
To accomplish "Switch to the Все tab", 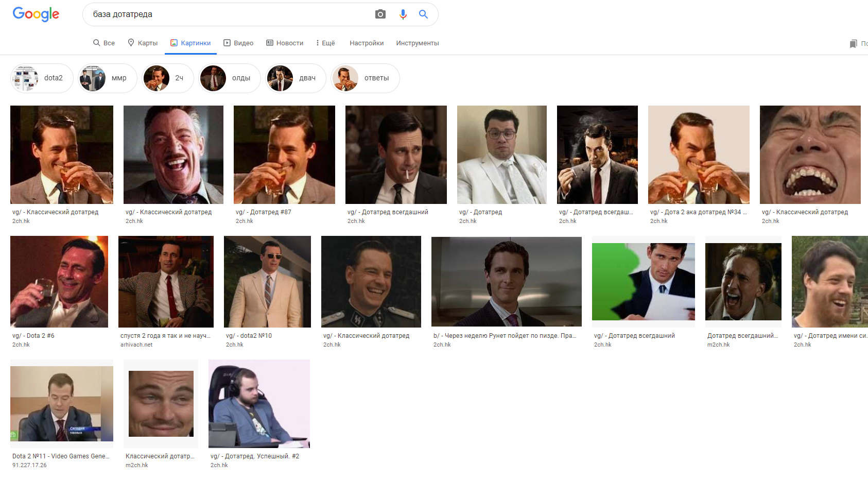I will tap(104, 43).
